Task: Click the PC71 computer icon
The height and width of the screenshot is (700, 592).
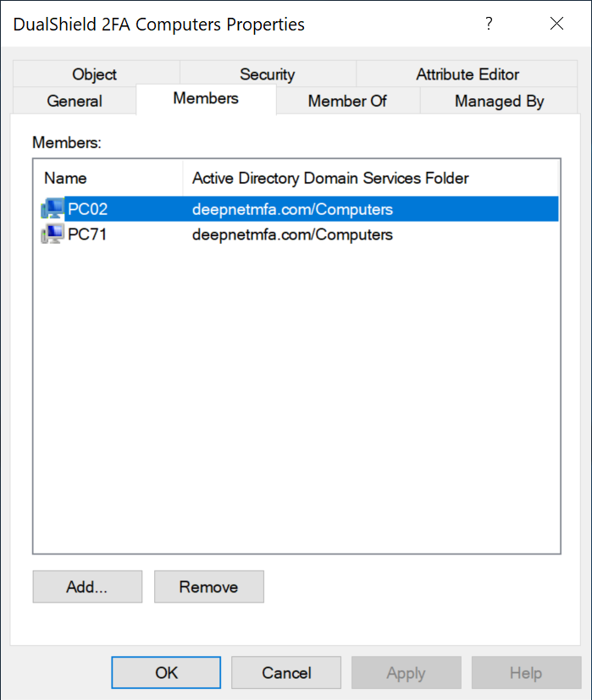Action: pos(52,234)
